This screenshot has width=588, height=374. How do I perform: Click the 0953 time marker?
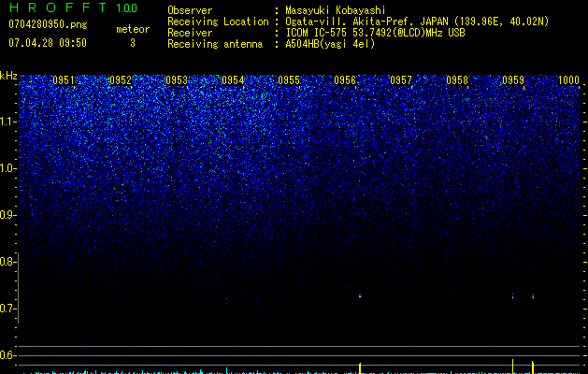pyautogui.click(x=177, y=80)
